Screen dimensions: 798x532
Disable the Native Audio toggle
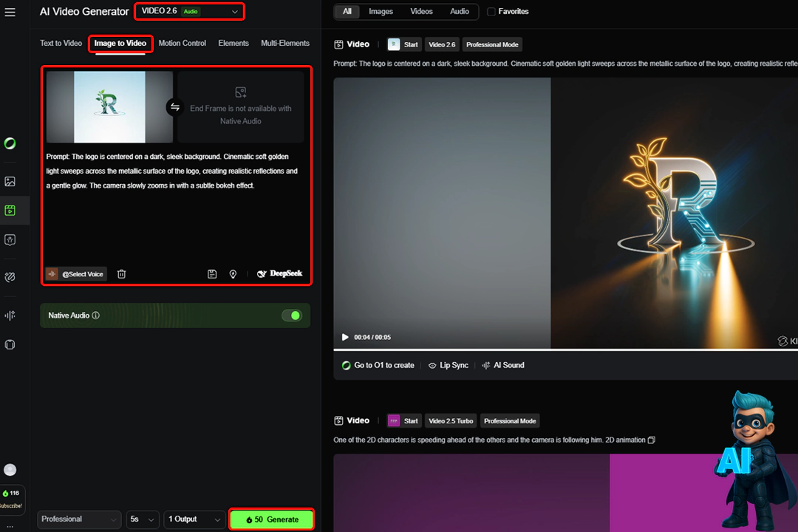(292, 316)
